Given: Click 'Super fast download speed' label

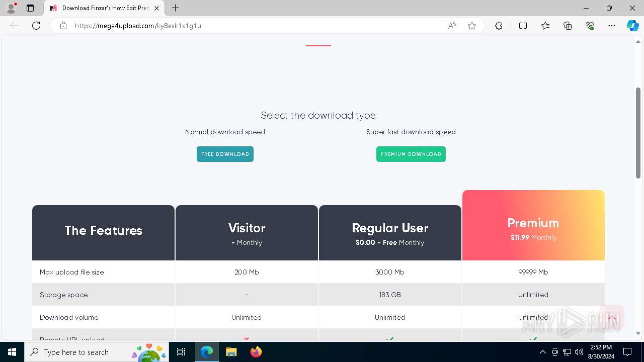Looking at the screenshot, I should [x=411, y=132].
